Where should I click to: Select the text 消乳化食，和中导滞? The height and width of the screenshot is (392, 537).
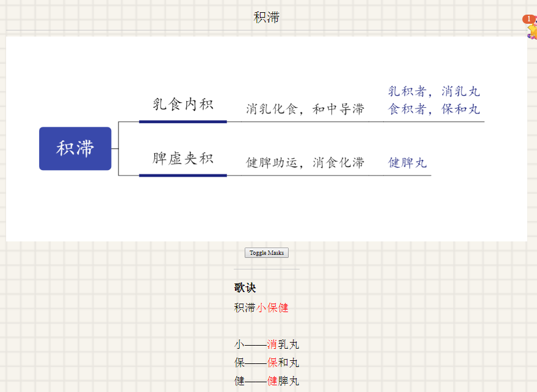pyautogui.click(x=305, y=109)
